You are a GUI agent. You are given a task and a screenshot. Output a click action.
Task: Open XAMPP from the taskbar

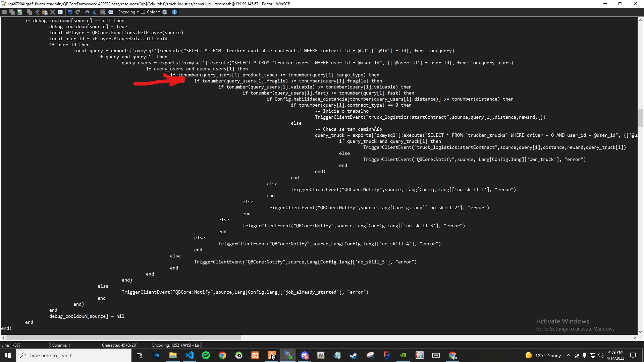tap(255, 355)
